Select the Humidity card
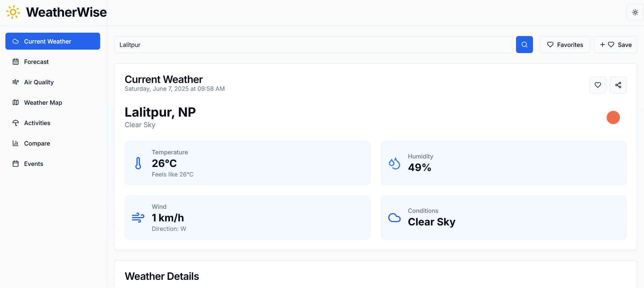644x288 pixels. pos(503,163)
